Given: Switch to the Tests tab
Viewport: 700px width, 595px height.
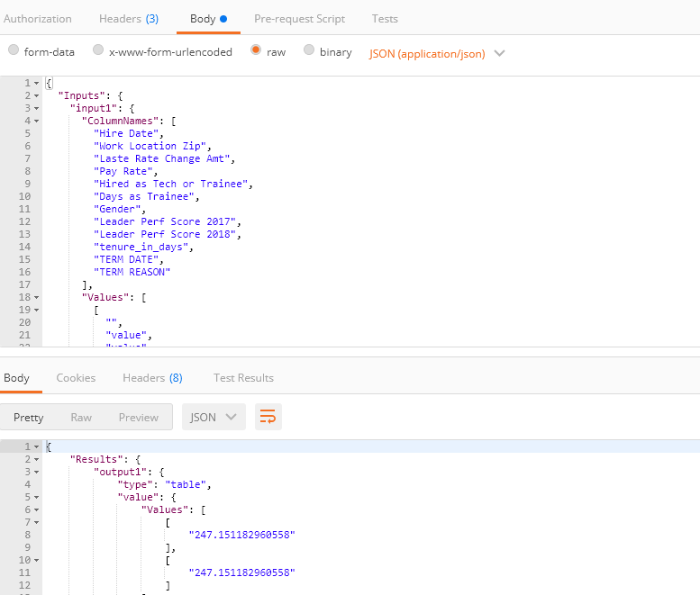Looking at the screenshot, I should pyautogui.click(x=385, y=19).
